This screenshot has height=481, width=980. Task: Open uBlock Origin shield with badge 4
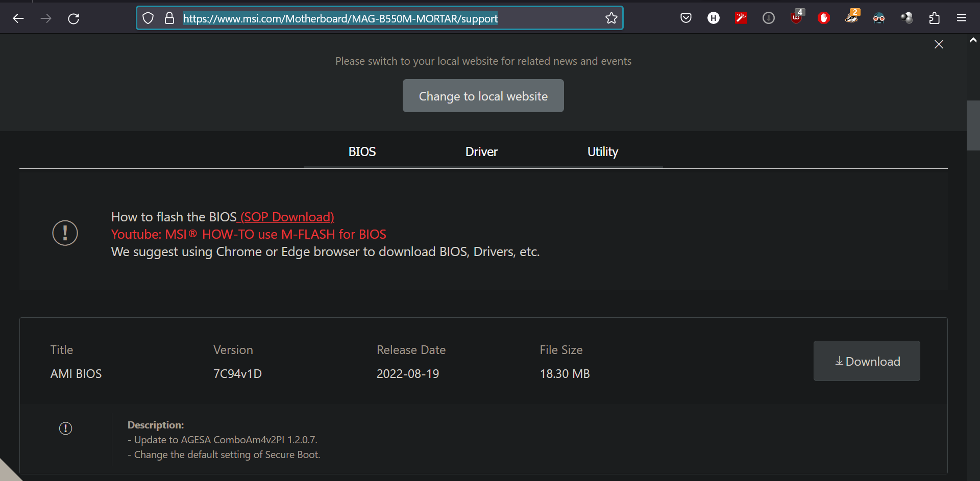tap(796, 17)
